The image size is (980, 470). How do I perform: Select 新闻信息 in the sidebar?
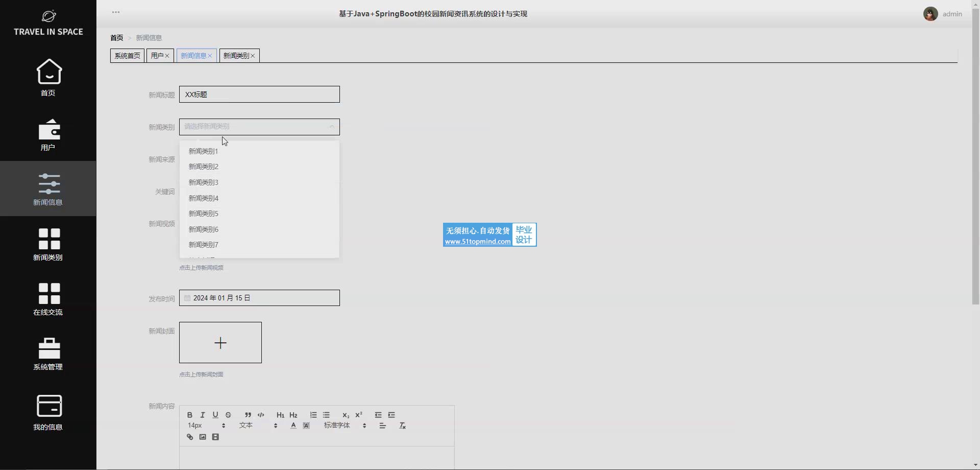48,189
